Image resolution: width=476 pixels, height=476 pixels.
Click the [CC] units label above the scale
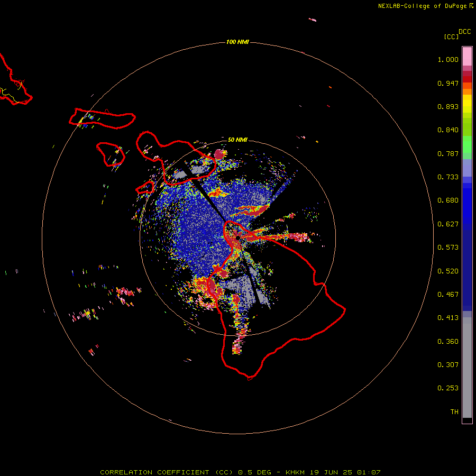[452, 36]
